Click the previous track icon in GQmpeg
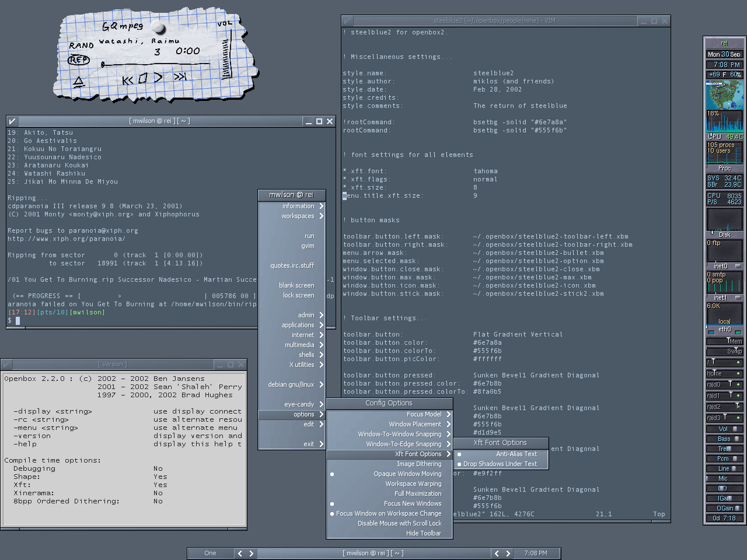Viewport: 747px width, 560px height. coord(127,79)
